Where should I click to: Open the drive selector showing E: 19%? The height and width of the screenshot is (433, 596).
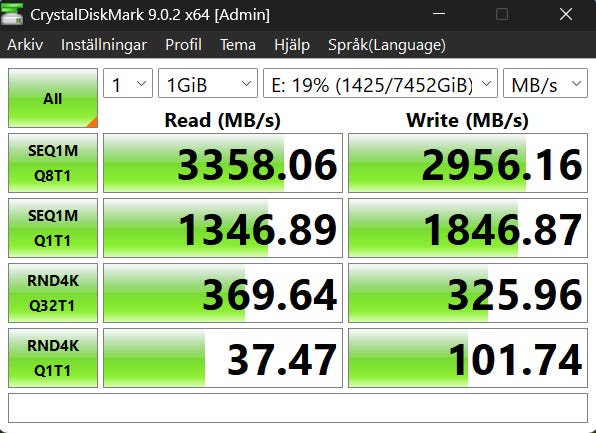click(x=380, y=83)
